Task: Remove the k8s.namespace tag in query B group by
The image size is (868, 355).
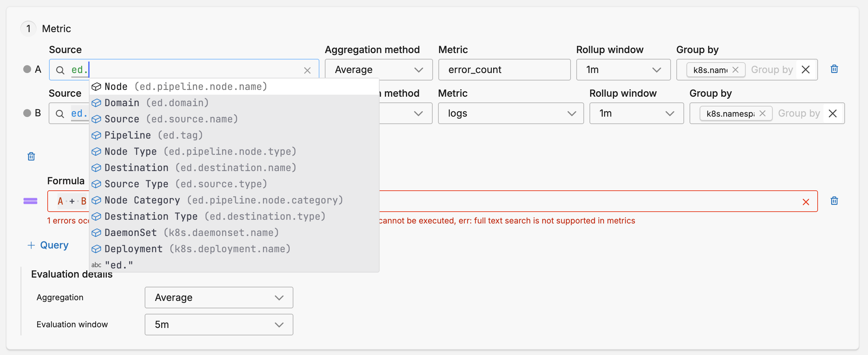Action: click(x=763, y=114)
